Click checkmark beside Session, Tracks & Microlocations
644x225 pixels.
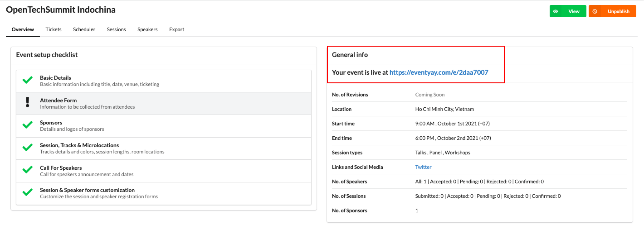click(x=28, y=148)
